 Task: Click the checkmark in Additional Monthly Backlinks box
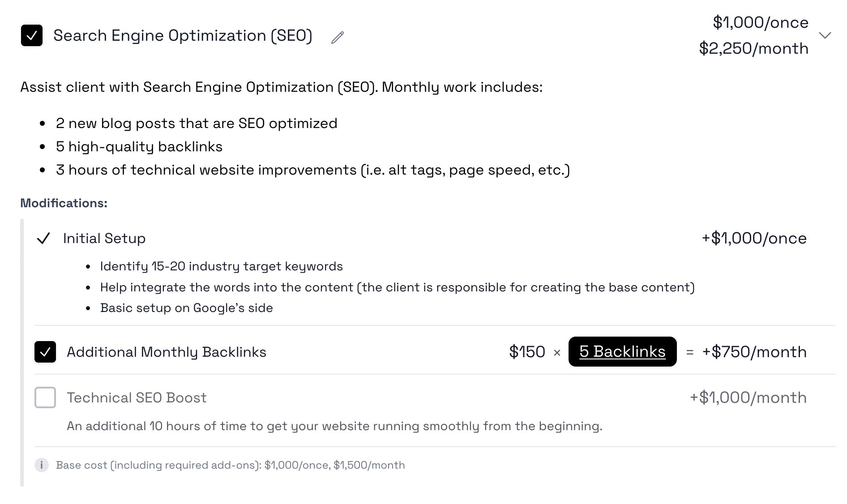pyautogui.click(x=45, y=352)
